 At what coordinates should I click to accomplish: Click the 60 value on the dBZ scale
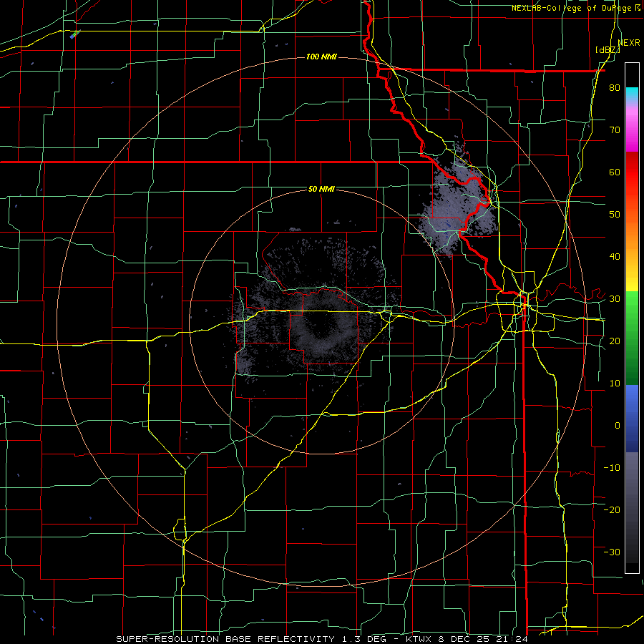click(x=615, y=172)
